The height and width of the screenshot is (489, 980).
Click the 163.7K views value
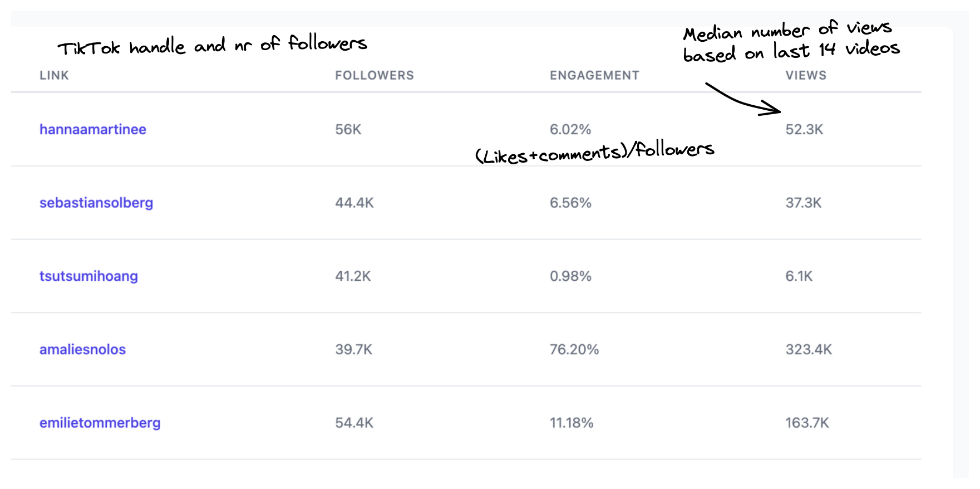click(x=807, y=423)
